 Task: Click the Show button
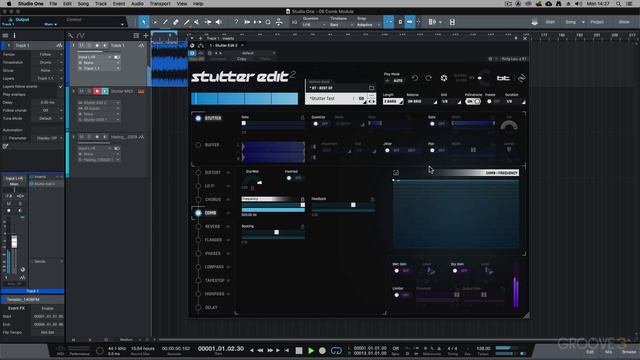[x=624, y=22]
